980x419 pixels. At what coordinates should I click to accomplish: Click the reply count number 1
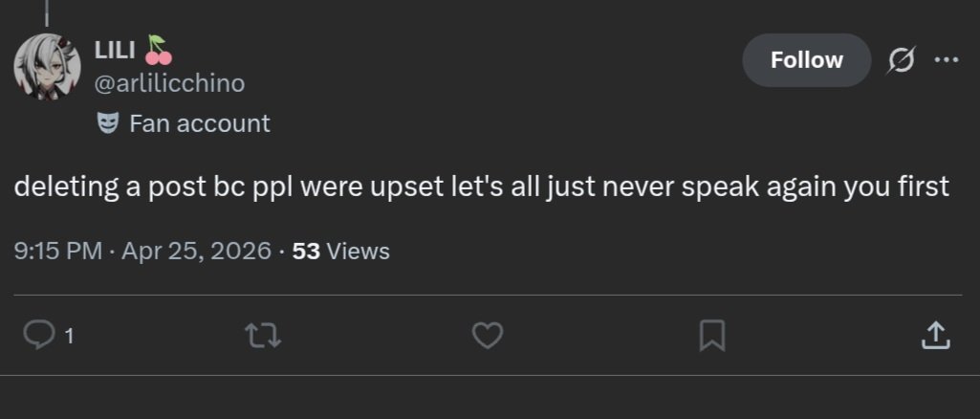pos(70,337)
